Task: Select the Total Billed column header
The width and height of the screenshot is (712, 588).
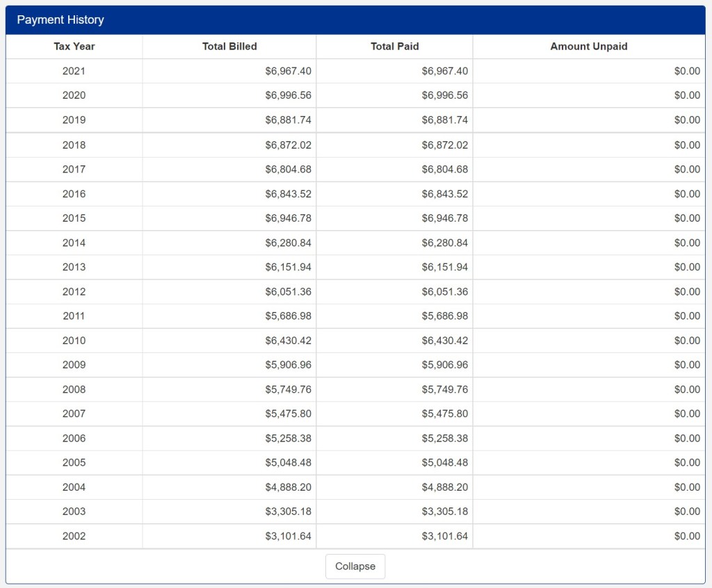Action: point(229,47)
